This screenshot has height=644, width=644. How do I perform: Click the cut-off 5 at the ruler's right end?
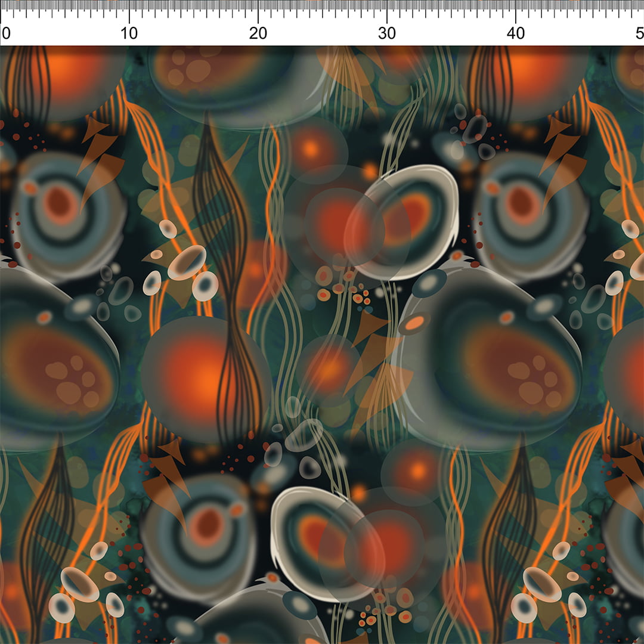640,33
